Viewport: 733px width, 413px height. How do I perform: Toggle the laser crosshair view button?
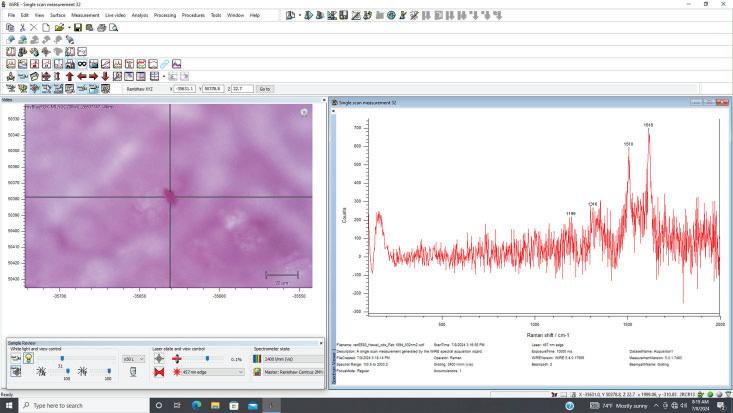click(x=159, y=358)
